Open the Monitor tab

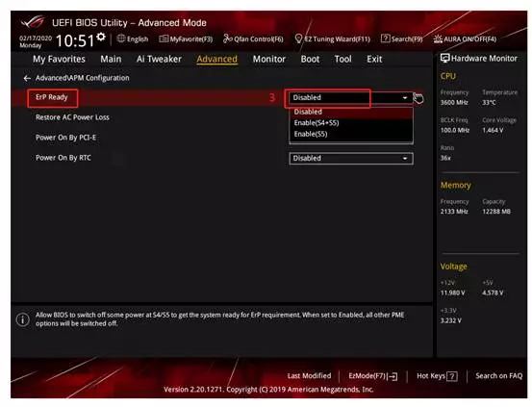269,59
